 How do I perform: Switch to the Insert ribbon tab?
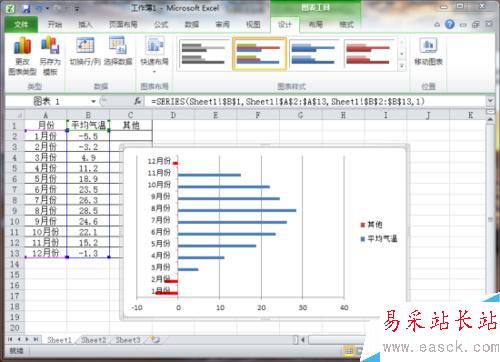[x=85, y=24]
